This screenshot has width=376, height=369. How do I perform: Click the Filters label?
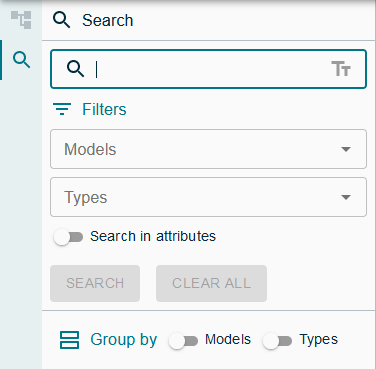click(104, 109)
